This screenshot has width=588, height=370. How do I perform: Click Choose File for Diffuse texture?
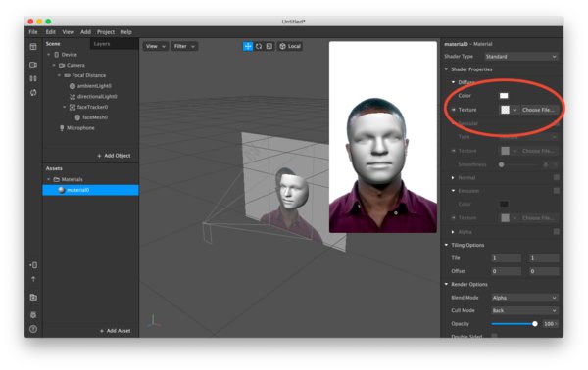click(x=538, y=110)
